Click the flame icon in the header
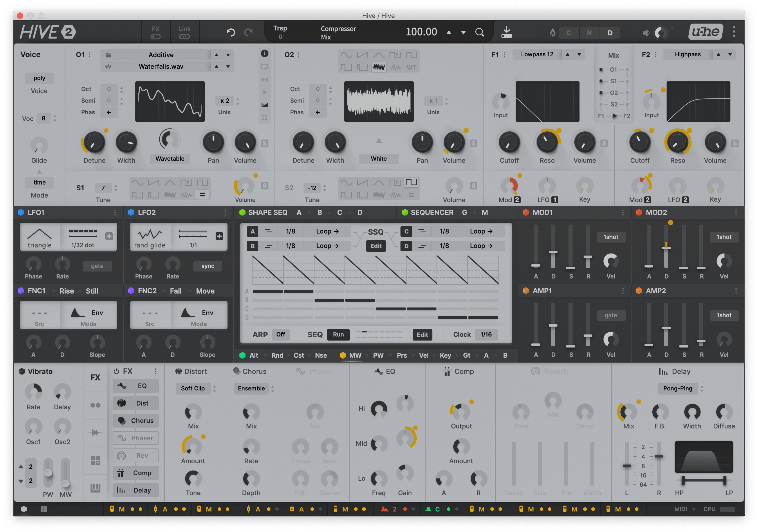This screenshot has width=758, height=532. click(x=552, y=32)
